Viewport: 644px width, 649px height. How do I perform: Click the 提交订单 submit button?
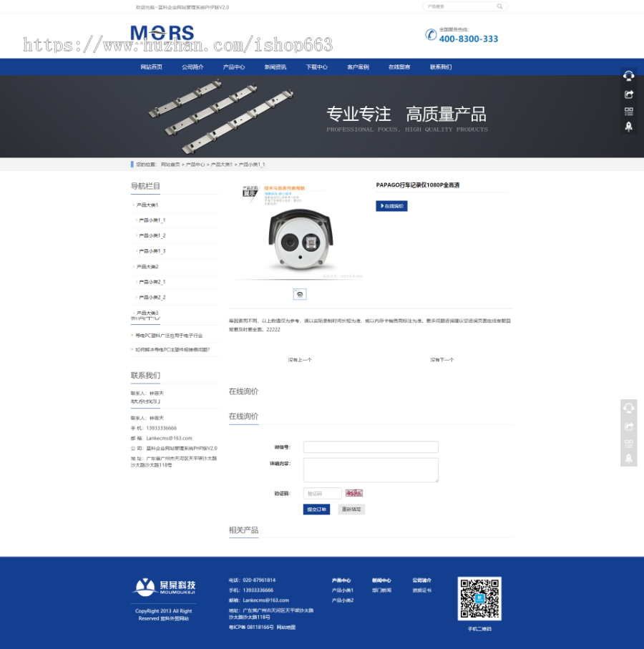click(x=316, y=509)
